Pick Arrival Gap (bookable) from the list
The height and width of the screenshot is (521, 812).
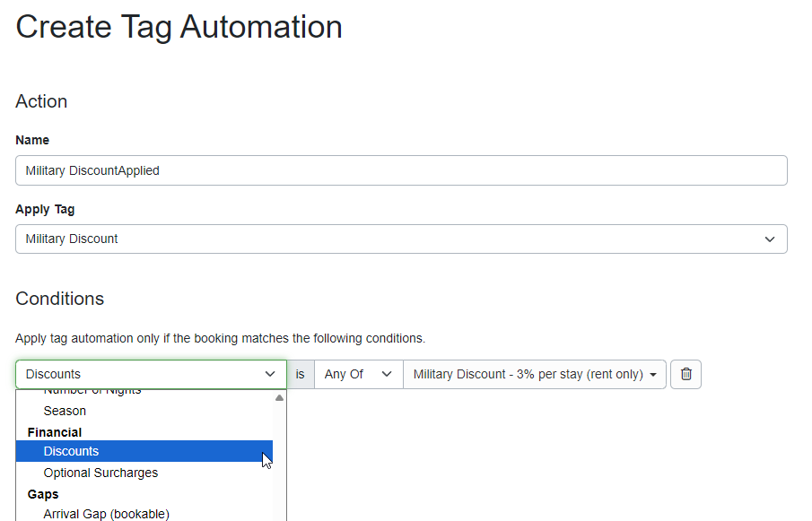106,514
